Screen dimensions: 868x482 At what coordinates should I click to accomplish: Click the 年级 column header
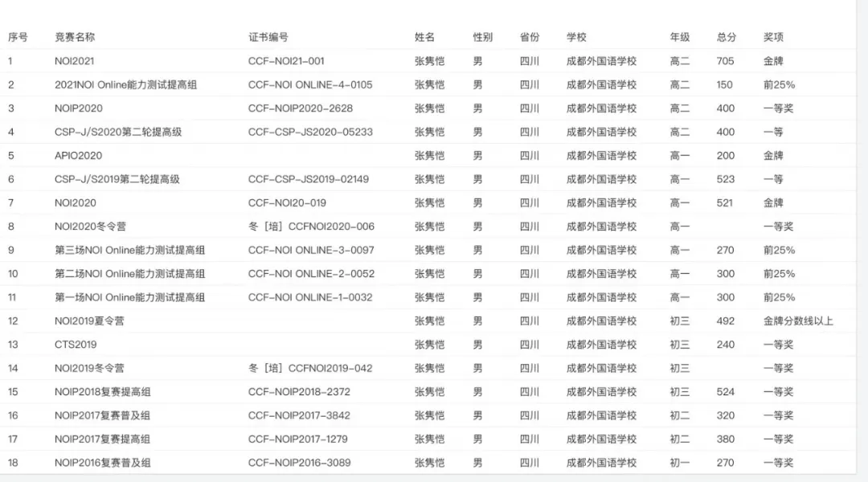point(680,37)
